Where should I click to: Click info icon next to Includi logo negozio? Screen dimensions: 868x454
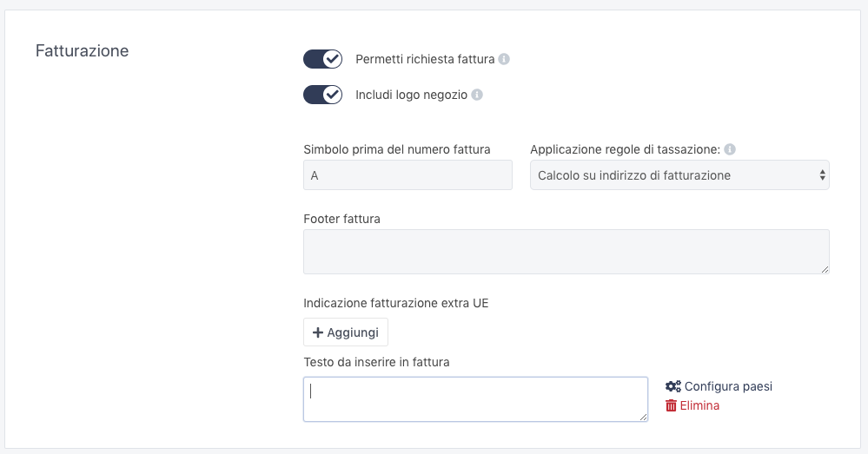tap(477, 95)
